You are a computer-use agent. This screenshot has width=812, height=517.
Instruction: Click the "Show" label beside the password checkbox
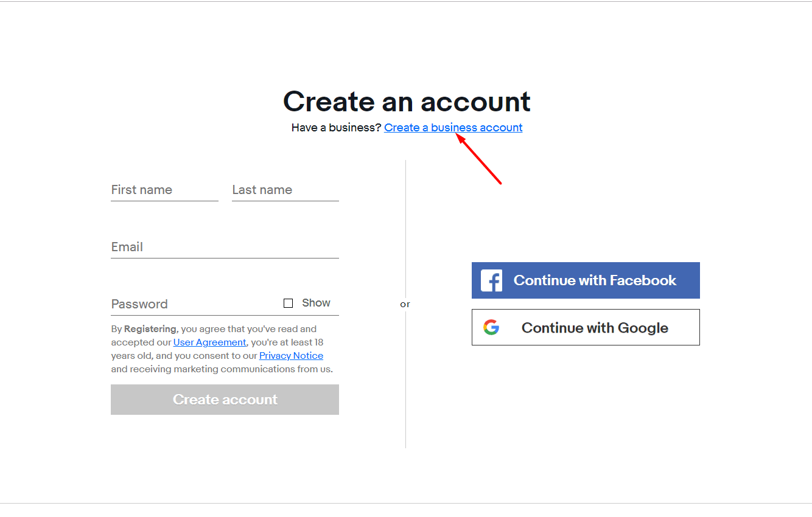click(x=316, y=303)
